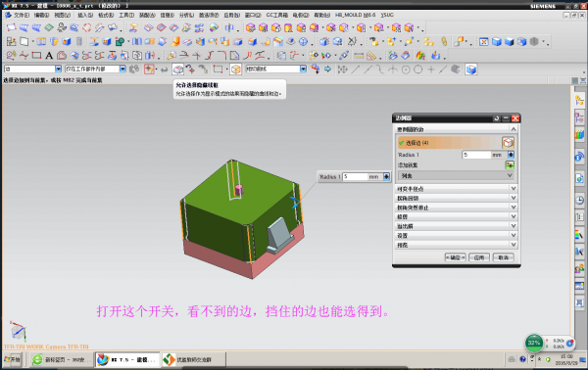Expand the 溢出解 section
The height and width of the screenshot is (370, 588).
[x=457, y=226]
